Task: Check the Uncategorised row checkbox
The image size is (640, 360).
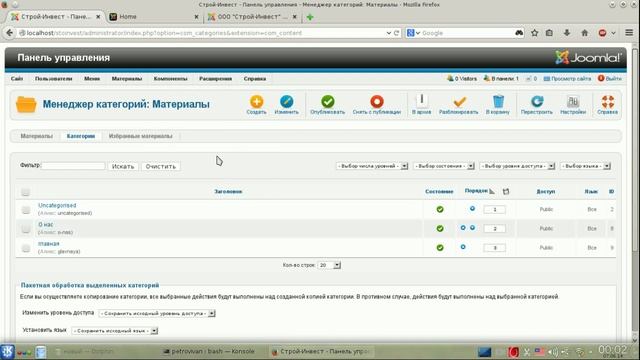Action: (26, 210)
